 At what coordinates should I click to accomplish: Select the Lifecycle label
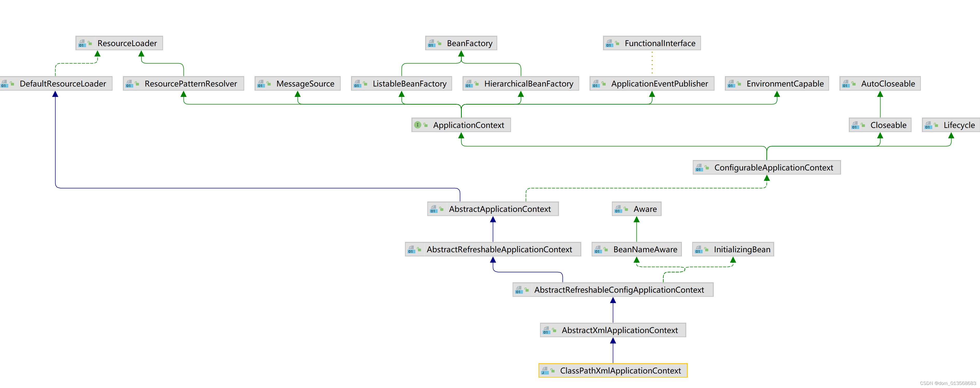click(959, 125)
